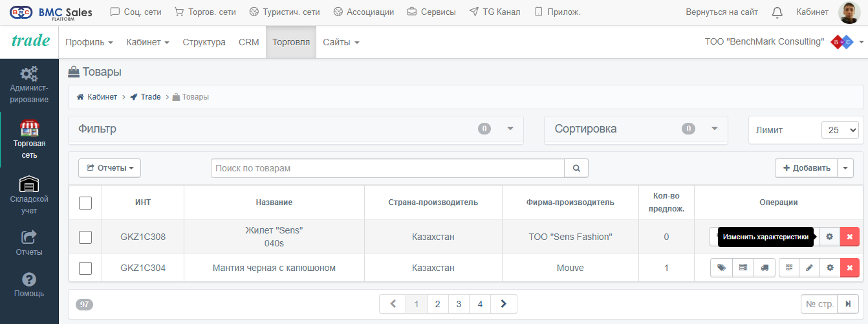Screen dimensions: 868x324
Task: Go to page 2
Action: [x=438, y=303]
